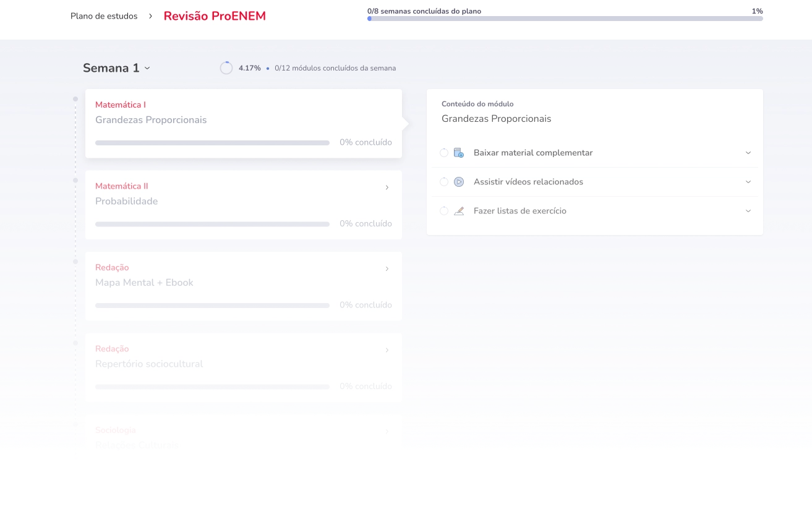Click the download material document icon
The width and height of the screenshot is (812, 514).
click(458, 153)
